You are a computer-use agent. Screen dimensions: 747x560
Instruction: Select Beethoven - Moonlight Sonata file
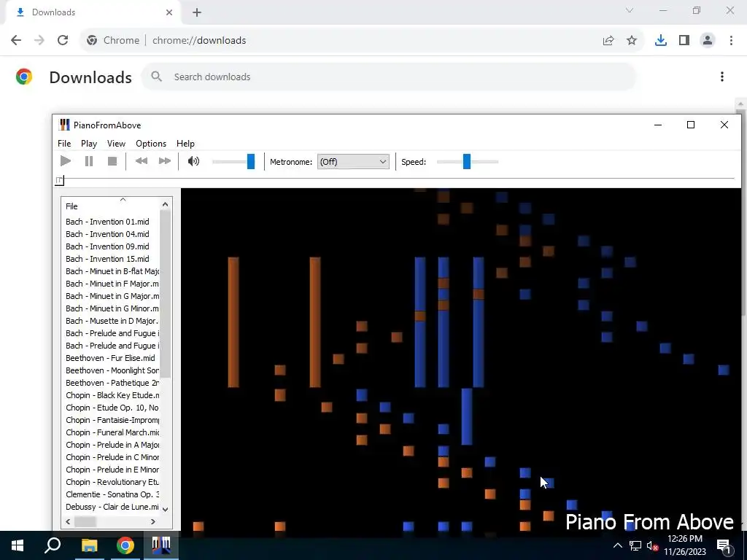tap(111, 370)
